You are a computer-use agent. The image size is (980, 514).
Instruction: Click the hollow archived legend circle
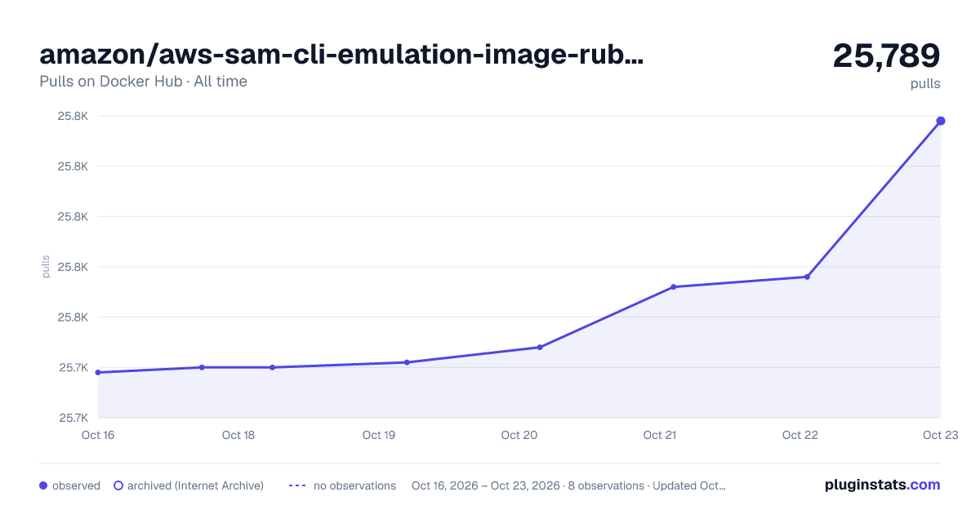click(x=118, y=485)
